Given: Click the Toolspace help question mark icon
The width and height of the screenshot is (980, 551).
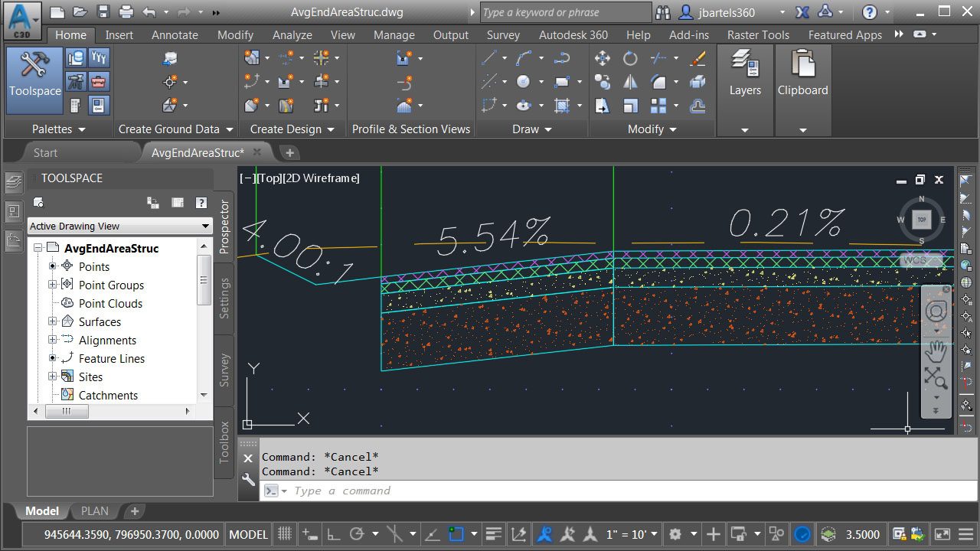Looking at the screenshot, I should (201, 203).
